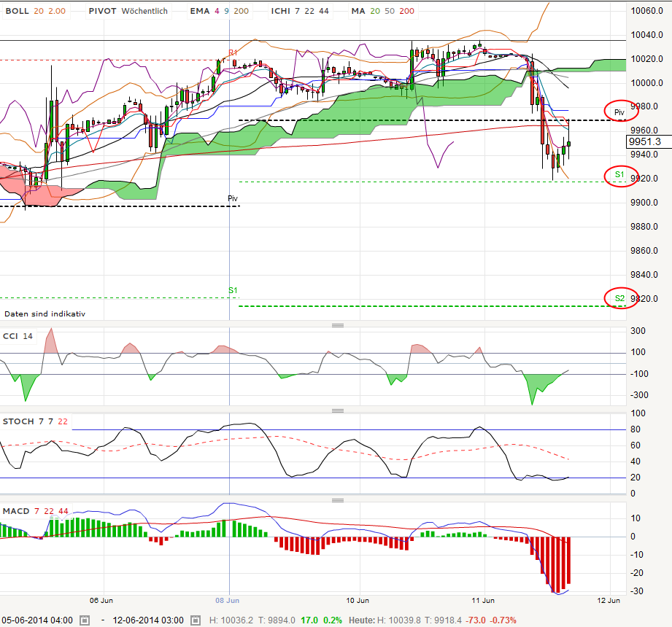Click the 06 Jun date axis label
The width and height of the screenshot is (672, 627).
pyautogui.click(x=101, y=601)
